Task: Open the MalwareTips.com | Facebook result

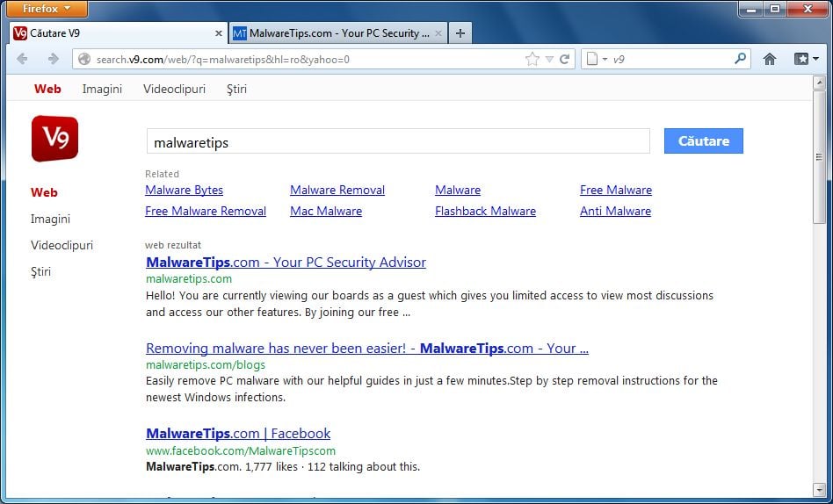Action: 238,434
